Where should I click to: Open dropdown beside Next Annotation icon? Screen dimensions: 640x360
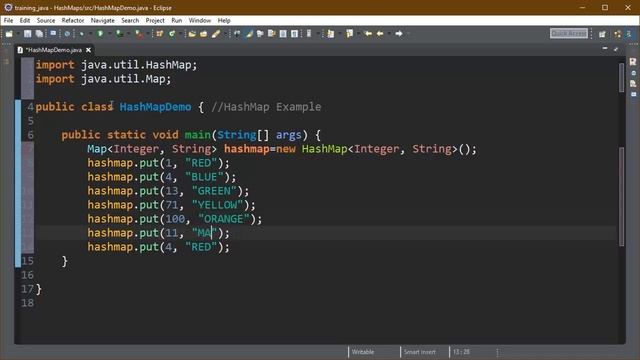pos(340,34)
